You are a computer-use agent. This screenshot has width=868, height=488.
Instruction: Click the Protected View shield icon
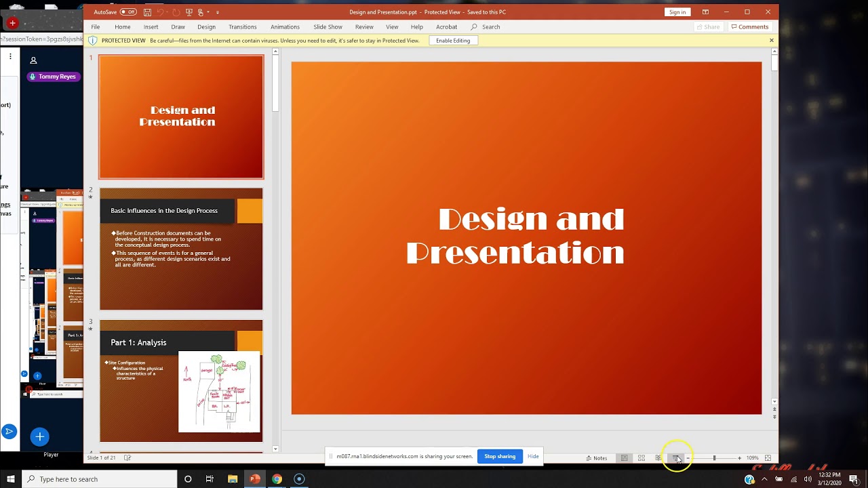pyautogui.click(x=93, y=41)
